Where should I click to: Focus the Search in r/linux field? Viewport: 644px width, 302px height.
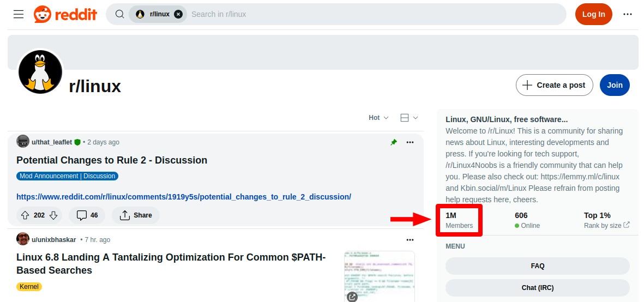376,14
